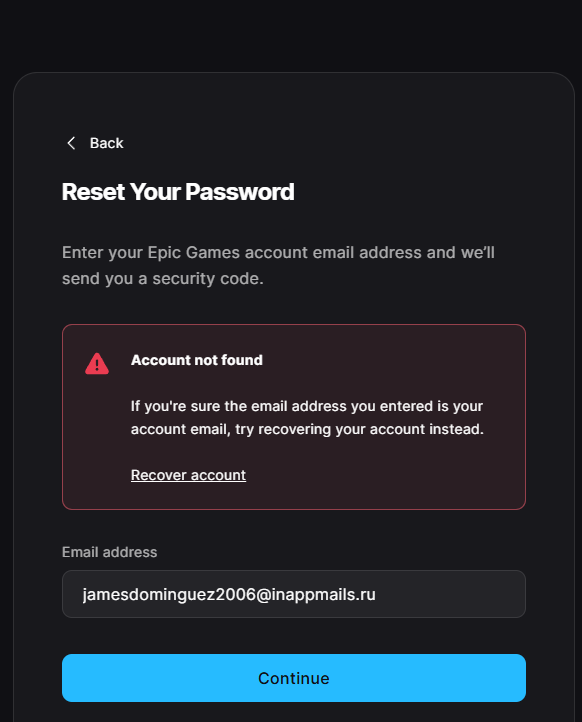Click the 'send you a security code' text
Viewport: 582px width, 722px height.
click(x=163, y=278)
